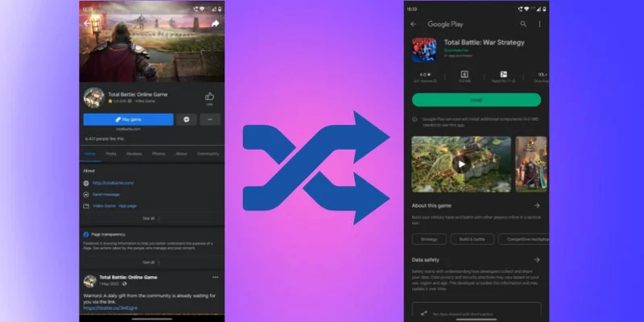Image resolution: width=644 pixels, height=322 pixels.
Task: Tap the green Install button
Action: [x=477, y=100]
